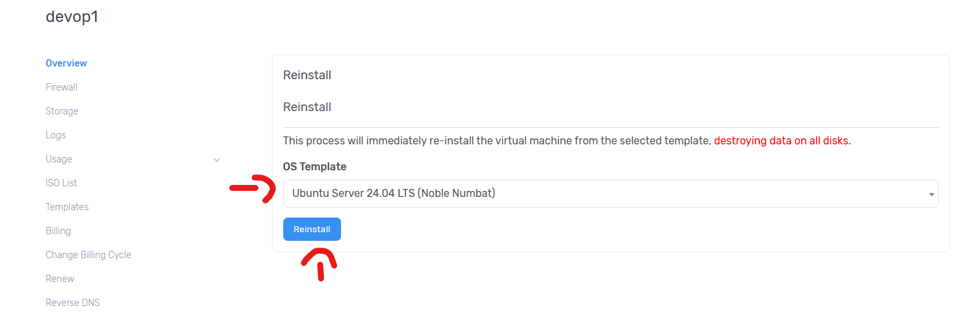Viewport: 980px width, 328px height.
Task: Go to the Firewall page
Action: click(x=61, y=87)
